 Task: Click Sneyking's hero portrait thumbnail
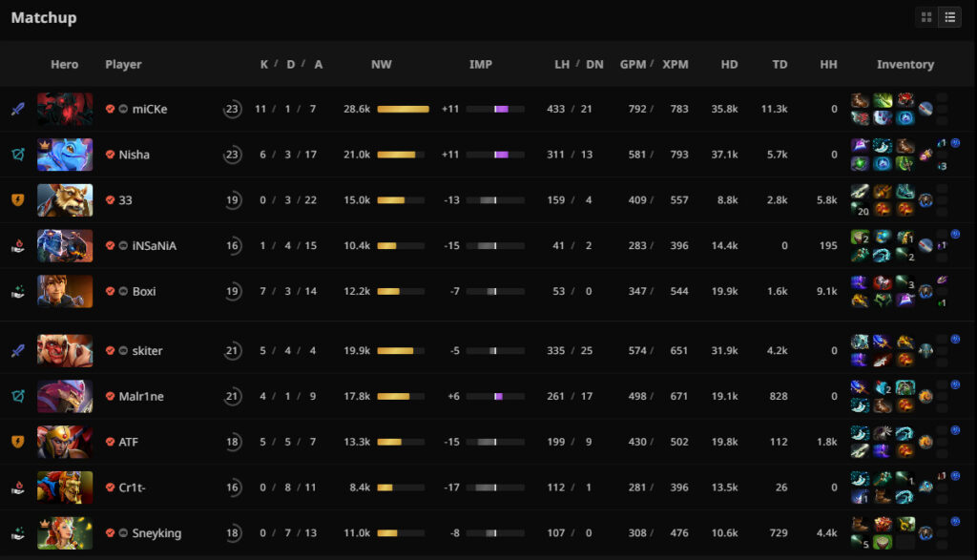(65, 534)
